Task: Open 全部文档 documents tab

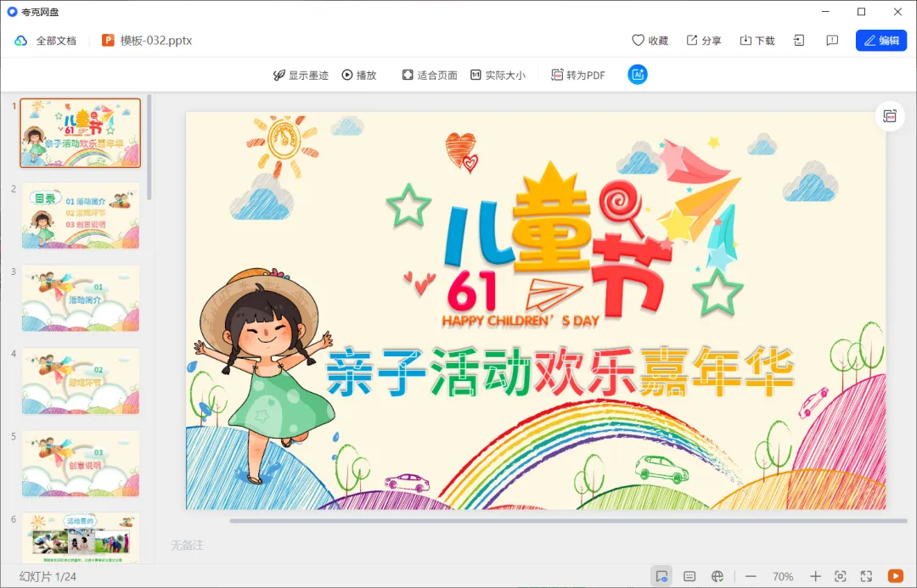Action: click(46, 41)
